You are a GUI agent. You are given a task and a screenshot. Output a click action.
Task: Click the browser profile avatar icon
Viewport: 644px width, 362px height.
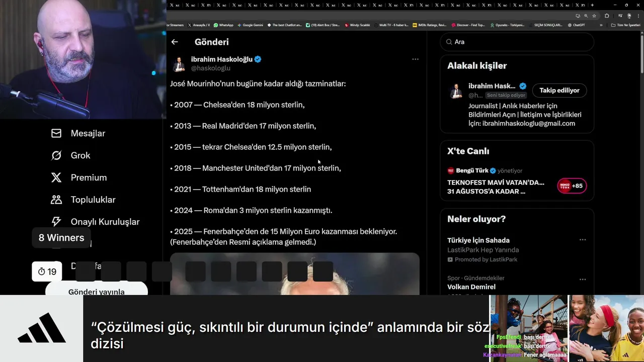tap(629, 16)
